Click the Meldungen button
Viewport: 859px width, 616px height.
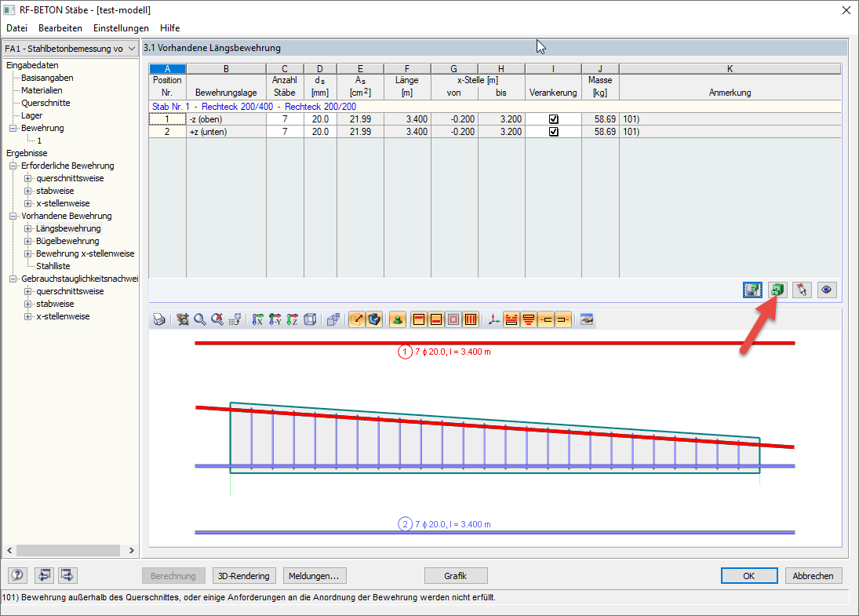coord(315,576)
